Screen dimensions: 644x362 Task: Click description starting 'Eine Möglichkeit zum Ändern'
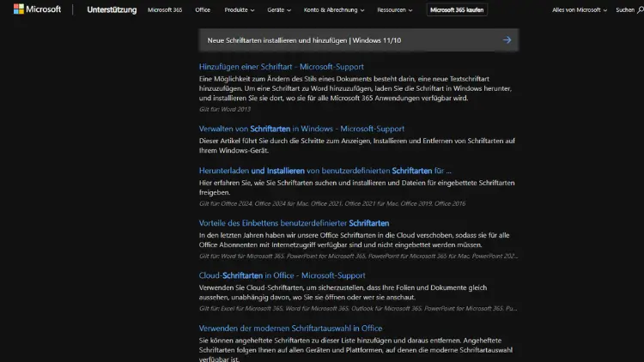(x=355, y=88)
